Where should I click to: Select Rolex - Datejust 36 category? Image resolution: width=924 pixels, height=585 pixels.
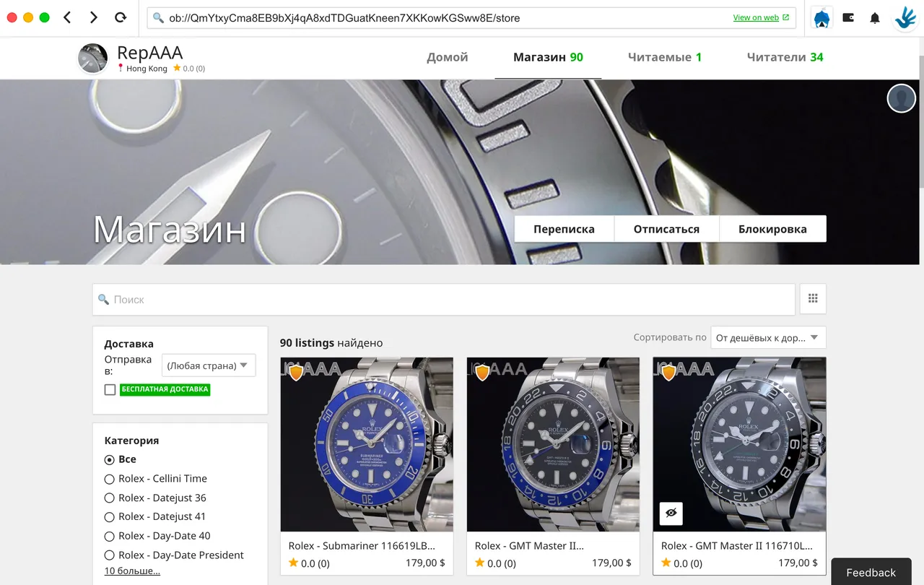(x=110, y=498)
